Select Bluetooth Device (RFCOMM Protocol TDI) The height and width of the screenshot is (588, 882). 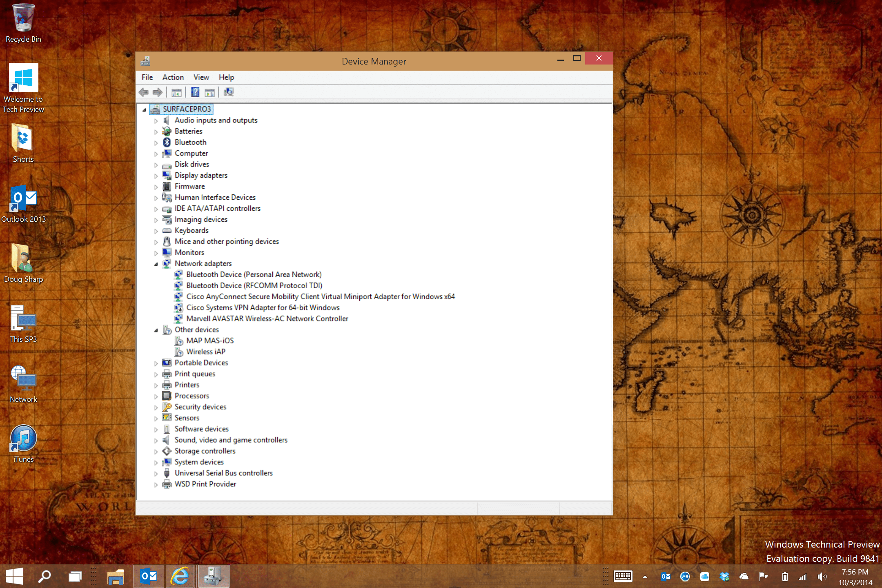tap(254, 285)
